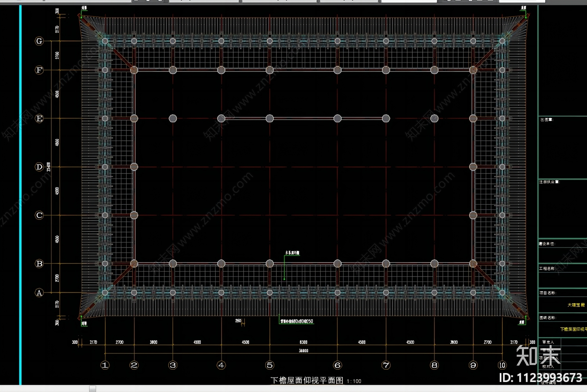The image size is (587, 392).
Task: Select grid number bubble 10
Action: [x=502, y=365]
